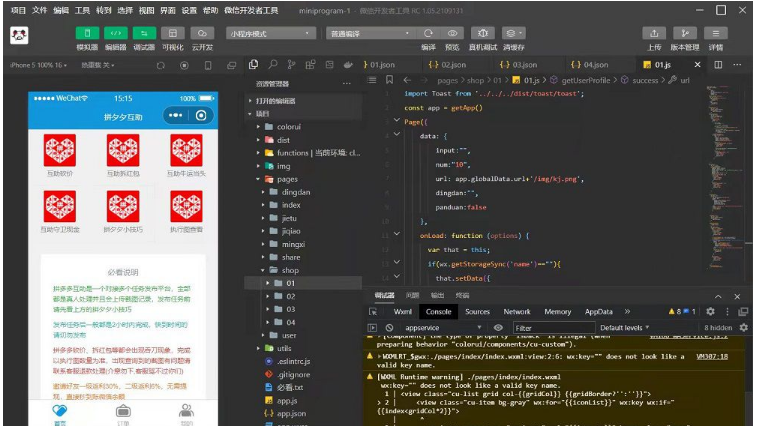Image resolution: width=758 pixels, height=426 pixels.
Task: Click the compile refresh icon in toolbar
Action: [x=428, y=33]
